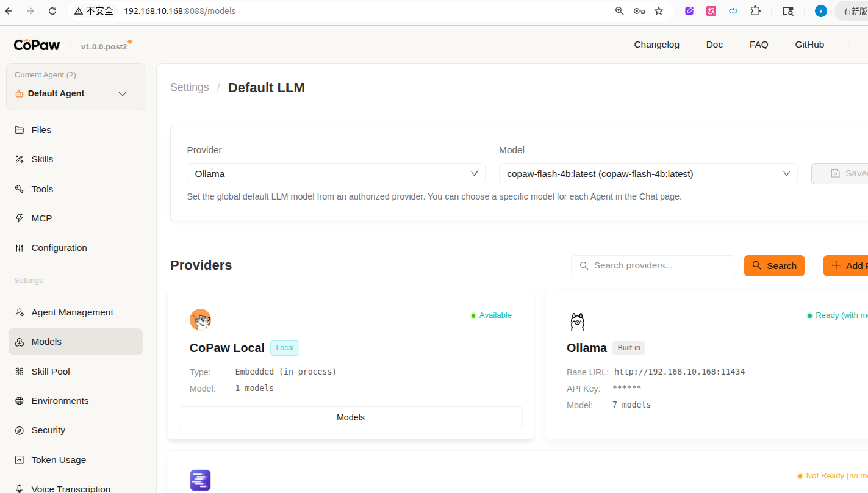Open Skills in the sidebar
This screenshot has height=493, width=868.
tap(42, 159)
